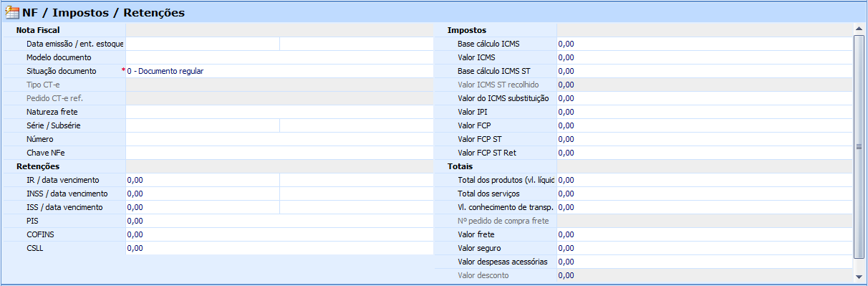Click the ISS data vencimento field
This screenshot has width=868, height=286.
click(x=357, y=207)
